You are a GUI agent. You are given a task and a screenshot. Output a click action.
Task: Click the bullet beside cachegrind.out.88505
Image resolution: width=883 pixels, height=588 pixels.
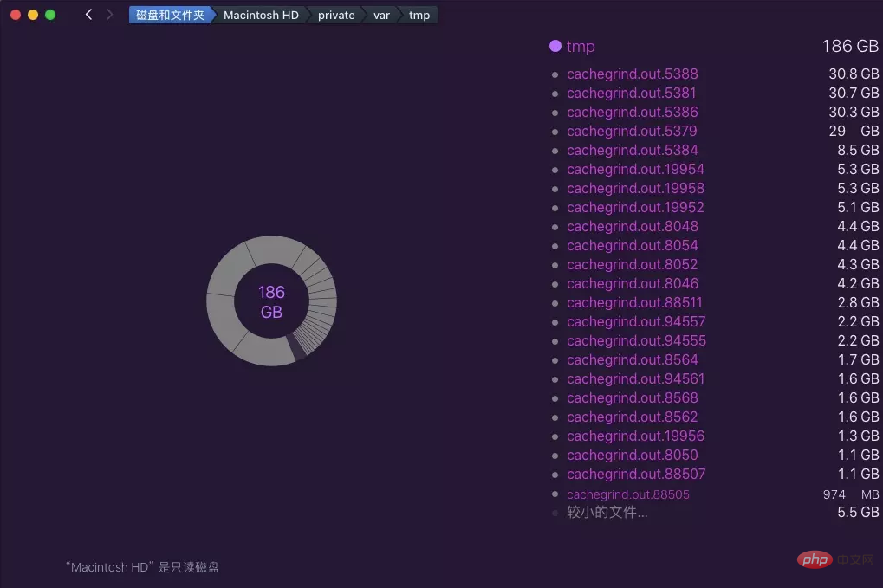pyautogui.click(x=555, y=494)
